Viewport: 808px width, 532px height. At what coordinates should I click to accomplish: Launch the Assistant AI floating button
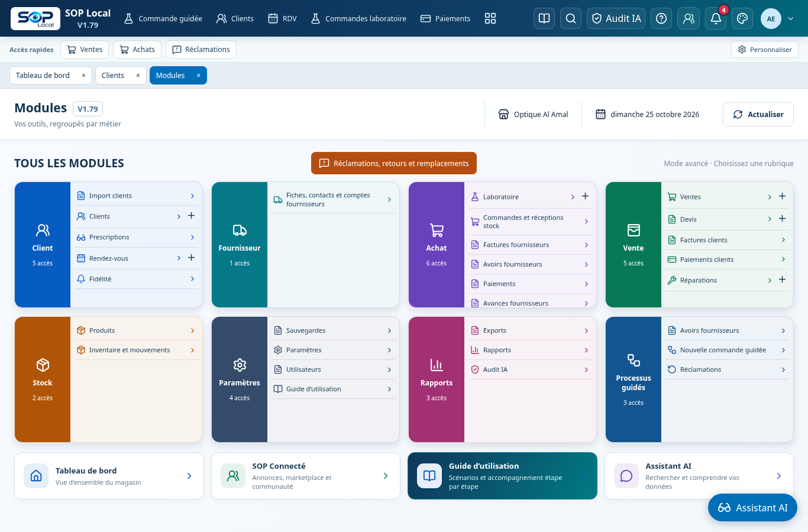(752, 508)
